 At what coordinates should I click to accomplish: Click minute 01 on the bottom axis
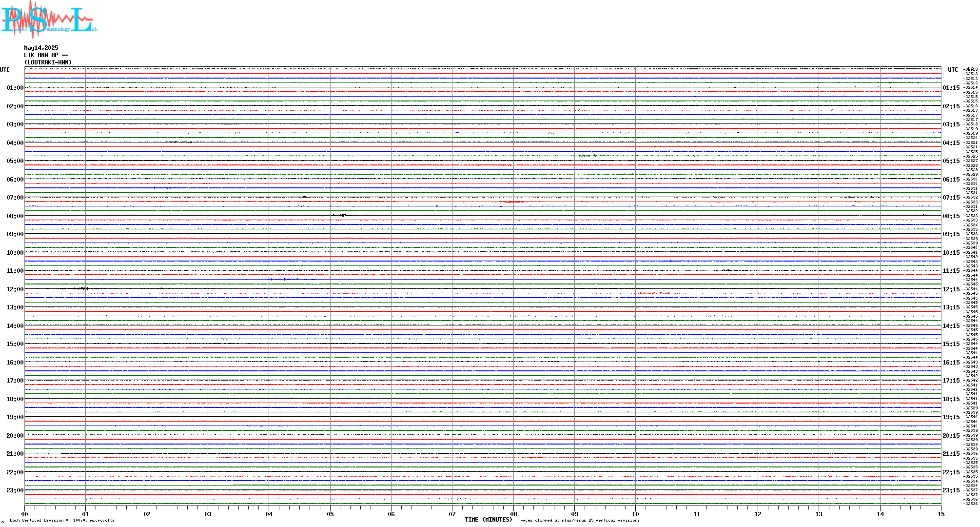pyautogui.click(x=85, y=514)
